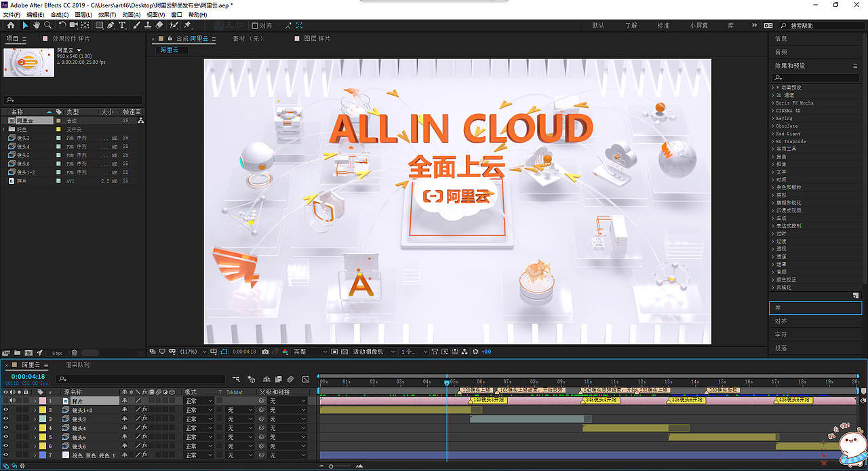Viewport: 868px width, 471px height.
Task: Select the Rotation tool
Action: 62,25
